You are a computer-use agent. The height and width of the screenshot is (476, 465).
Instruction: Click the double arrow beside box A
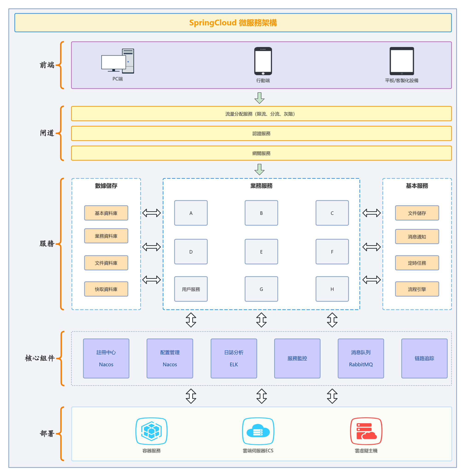(151, 213)
